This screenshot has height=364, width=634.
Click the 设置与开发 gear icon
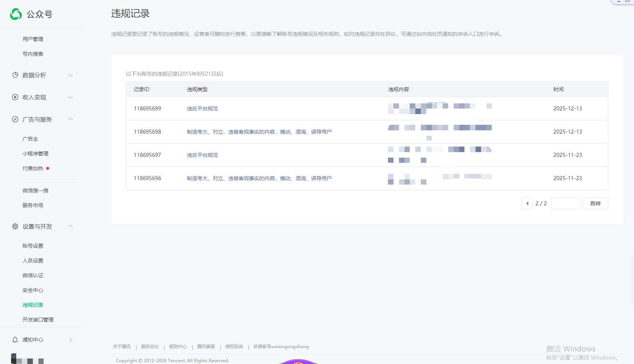tap(15, 226)
